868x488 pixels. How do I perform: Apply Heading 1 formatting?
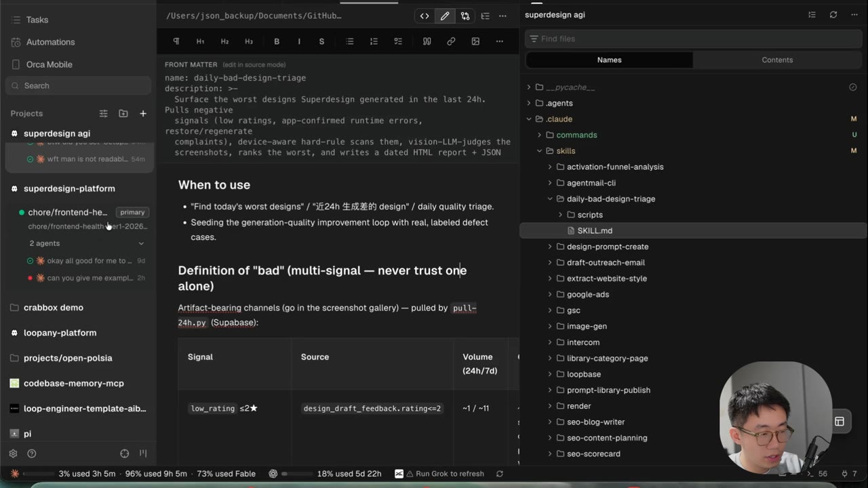[x=200, y=41]
